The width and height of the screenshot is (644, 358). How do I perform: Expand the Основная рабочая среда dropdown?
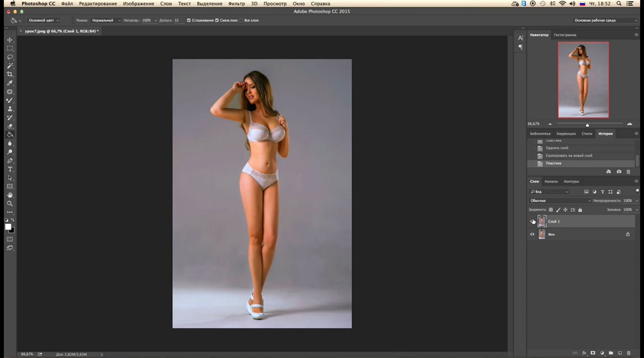tap(605, 21)
